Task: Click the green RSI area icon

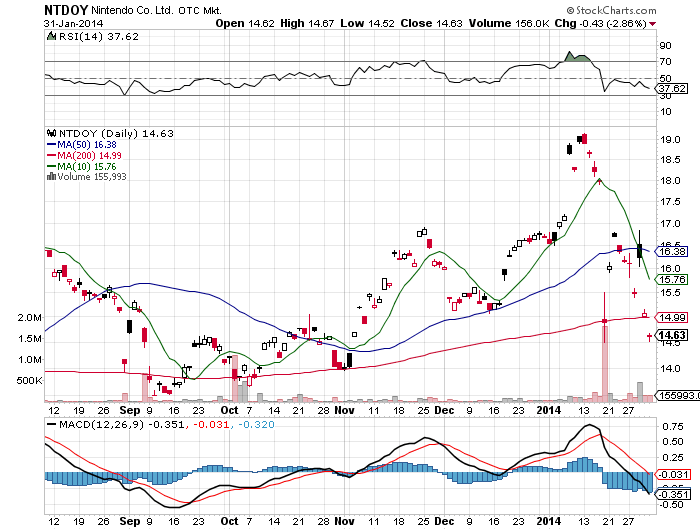Action: [x=51, y=36]
